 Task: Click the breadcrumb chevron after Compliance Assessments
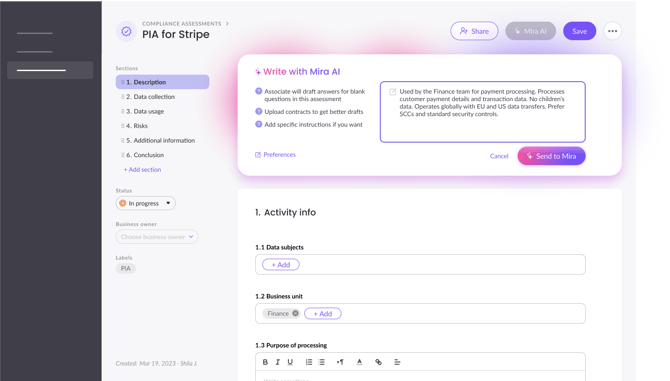click(x=227, y=23)
